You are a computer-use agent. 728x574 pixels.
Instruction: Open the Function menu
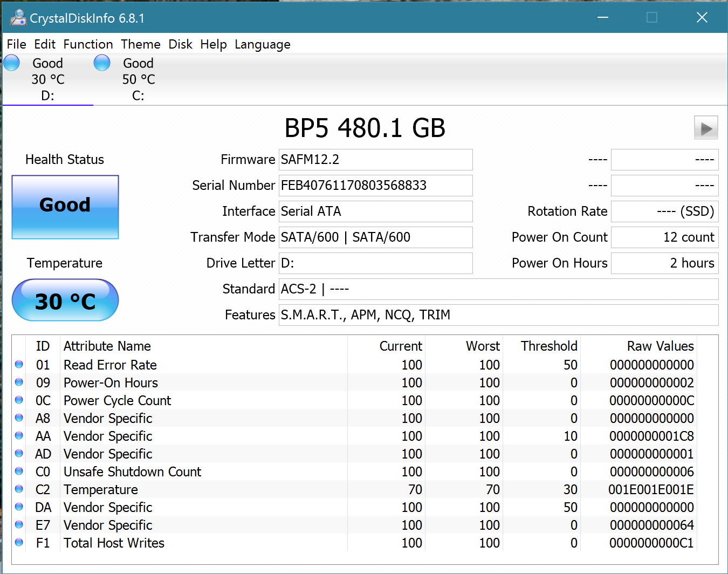88,44
